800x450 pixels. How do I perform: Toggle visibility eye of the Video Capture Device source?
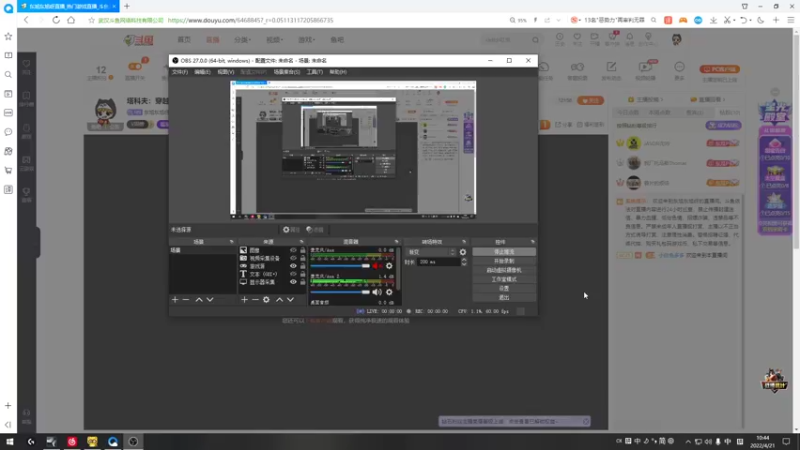point(293,258)
